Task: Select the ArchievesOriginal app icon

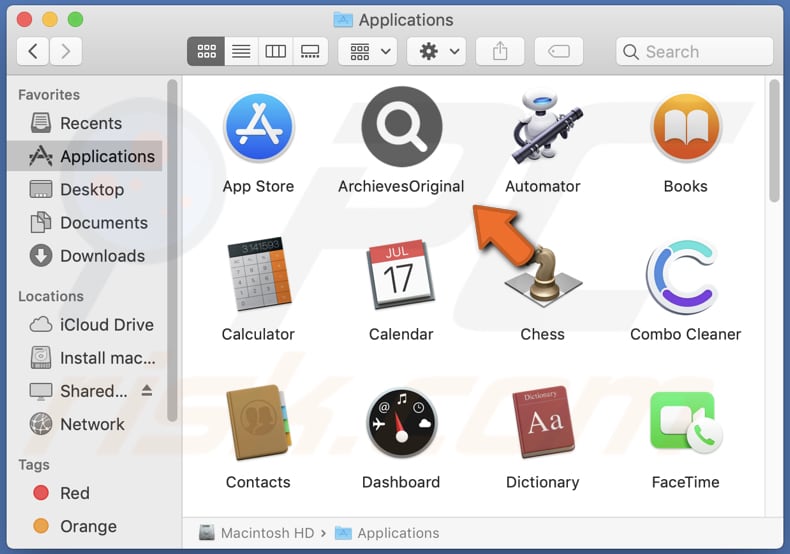Action: (402, 126)
